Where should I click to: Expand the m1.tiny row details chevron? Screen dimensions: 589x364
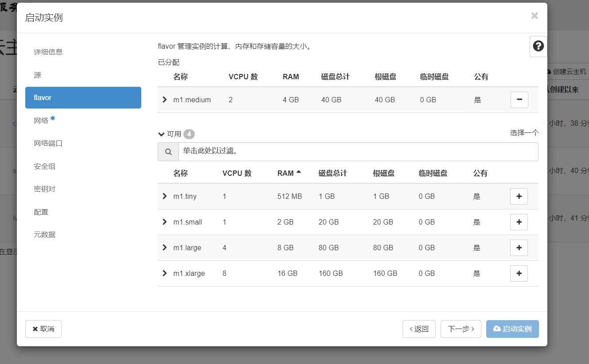pos(165,196)
